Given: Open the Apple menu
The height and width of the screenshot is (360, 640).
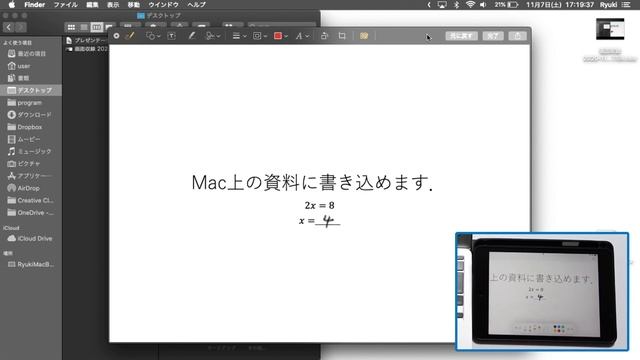Looking at the screenshot, I should click(12, 4).
